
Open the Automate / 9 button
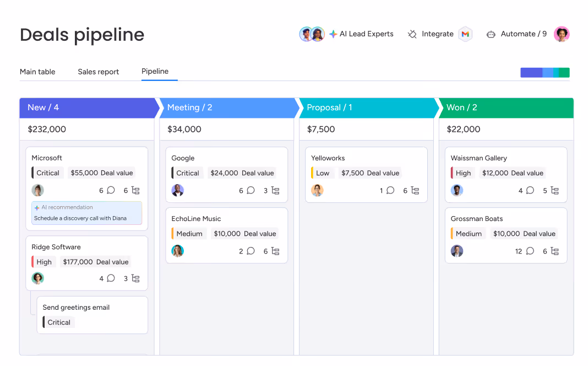[x=524, y=34]
